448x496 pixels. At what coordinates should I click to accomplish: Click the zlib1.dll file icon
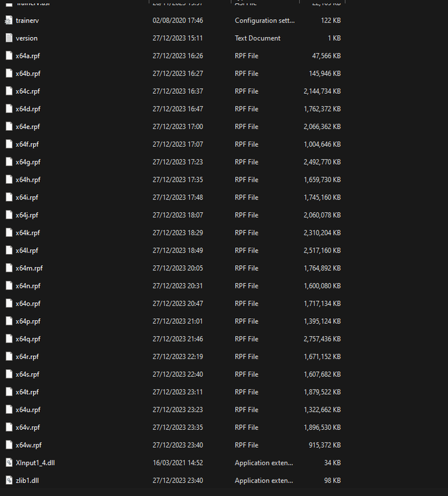coord(9,481)
